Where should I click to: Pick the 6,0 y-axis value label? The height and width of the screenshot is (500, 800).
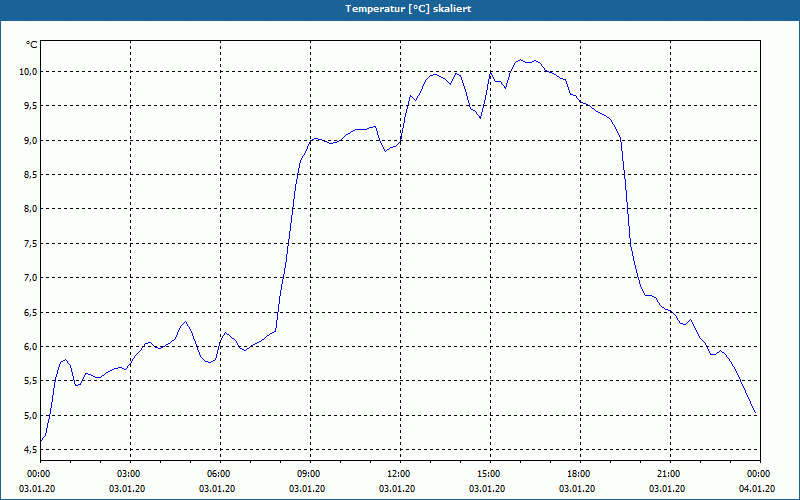pos(30,346)
